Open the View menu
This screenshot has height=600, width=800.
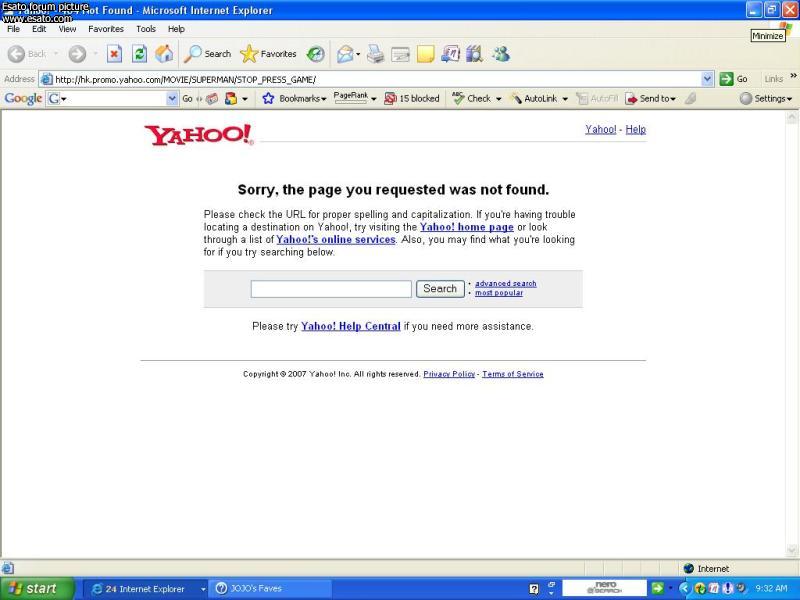[x=67, y=29]
